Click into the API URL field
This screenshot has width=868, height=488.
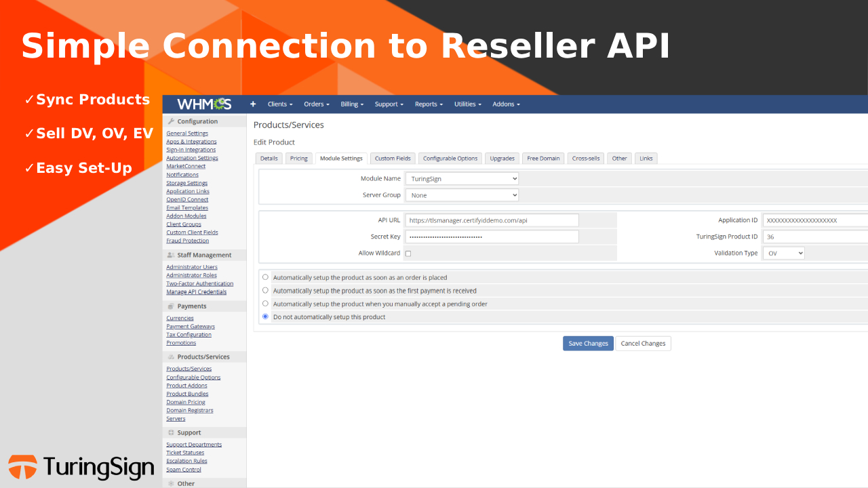tap(492, 220)
